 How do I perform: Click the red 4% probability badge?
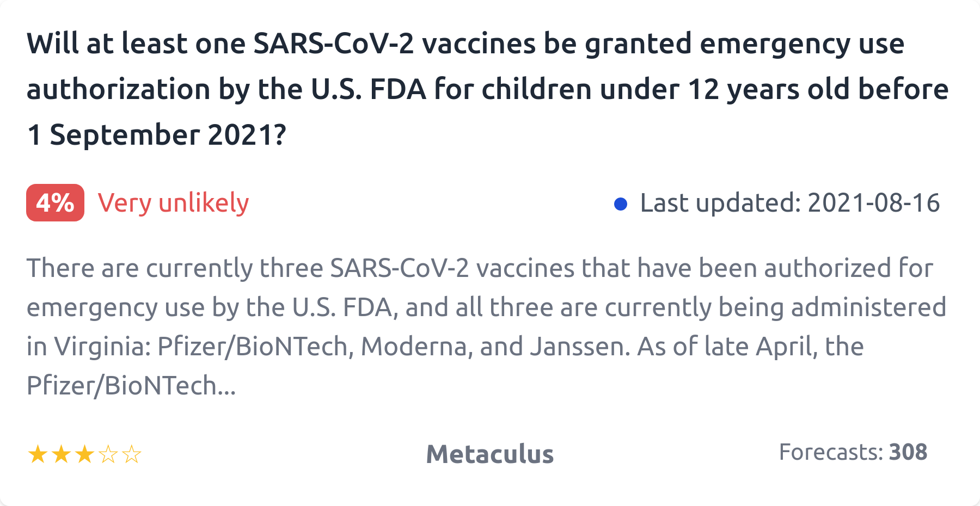(55, 203)
